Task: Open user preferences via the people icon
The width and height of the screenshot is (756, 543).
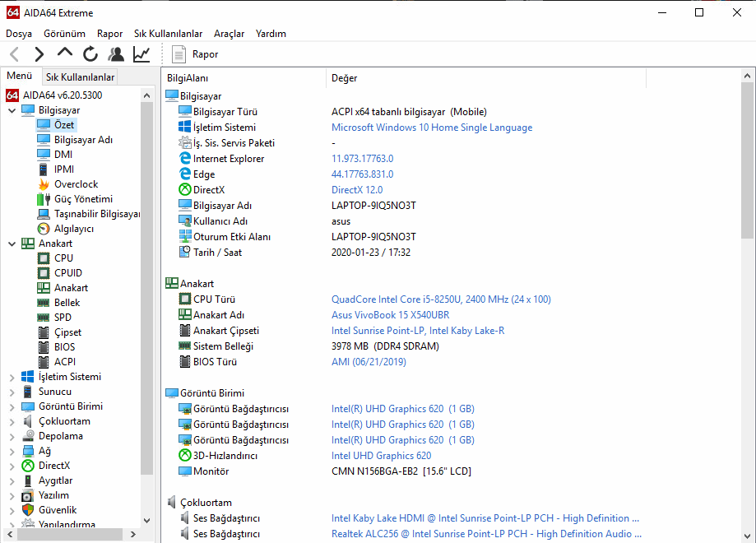Action: [116, 54]
